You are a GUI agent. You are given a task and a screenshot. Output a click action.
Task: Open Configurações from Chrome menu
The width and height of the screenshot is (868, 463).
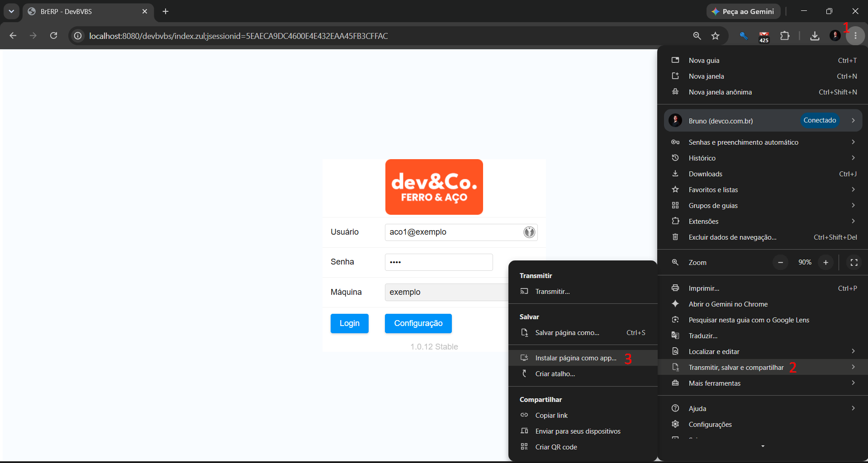click(x=764, y=425)
